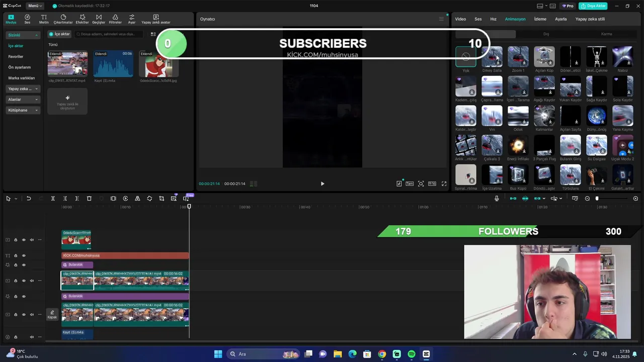Click the Kapak cover button
Image resolution: width=644 pixels, height=362 pixels.
pos(52,315)
